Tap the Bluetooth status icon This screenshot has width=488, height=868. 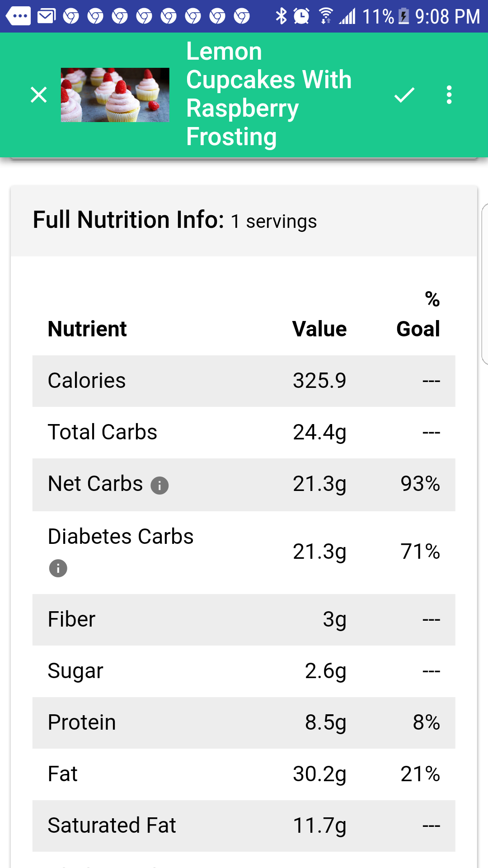tap(281, 16)
